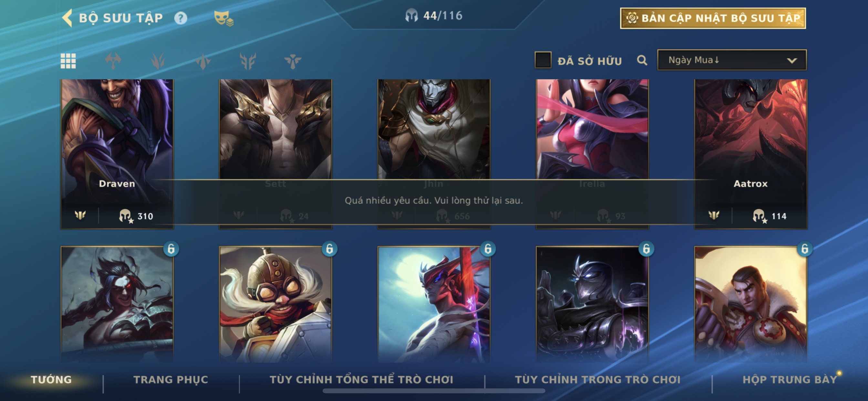Toggle the Đã Sở Hữu checkbox
The width and height of the screenshot is (868, 401).
click(x=543, y=60)
